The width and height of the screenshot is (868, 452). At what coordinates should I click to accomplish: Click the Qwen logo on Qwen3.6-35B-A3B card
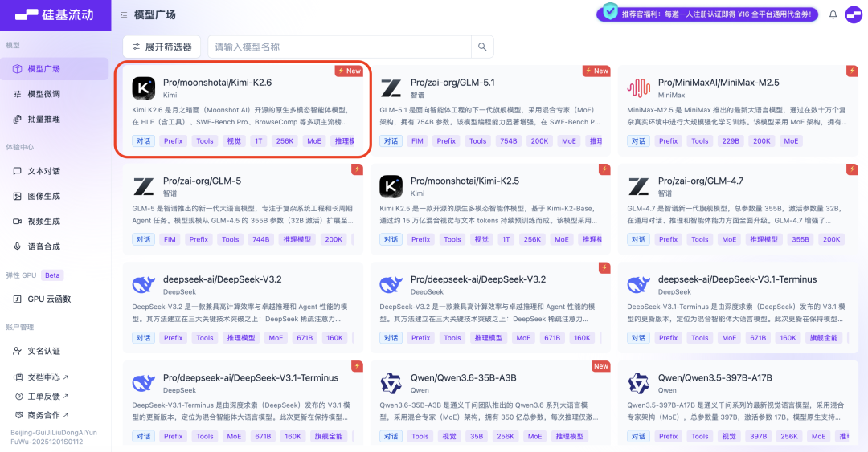click(x=391, y=384)
